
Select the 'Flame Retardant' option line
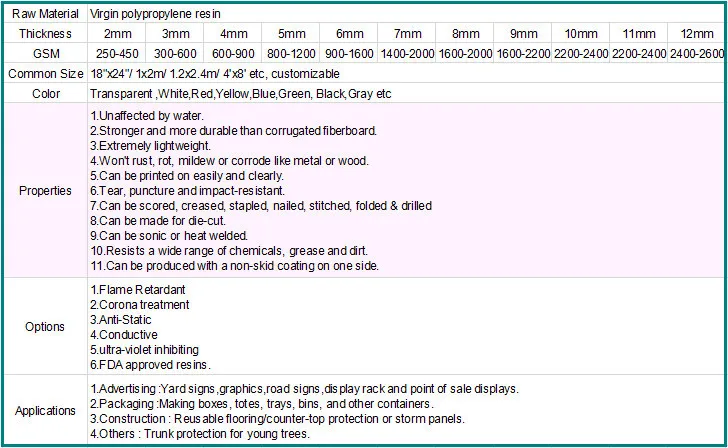click(x=138, y=290)
